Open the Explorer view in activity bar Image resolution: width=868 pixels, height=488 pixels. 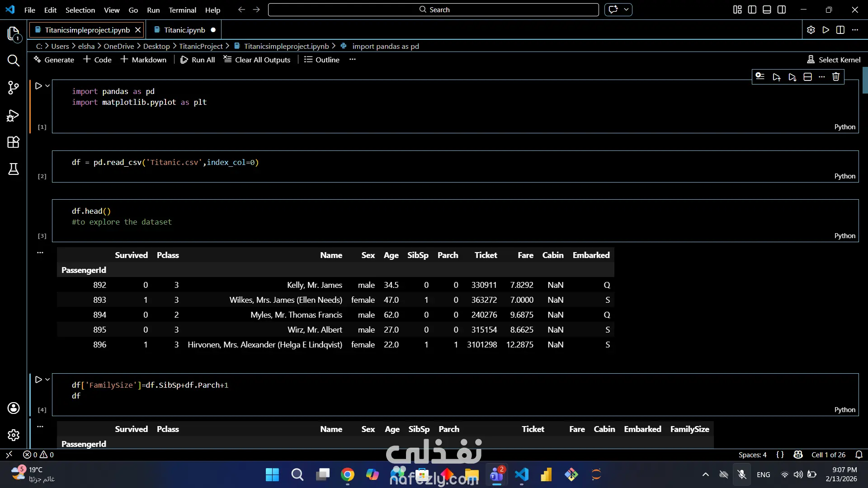(14, 33)
